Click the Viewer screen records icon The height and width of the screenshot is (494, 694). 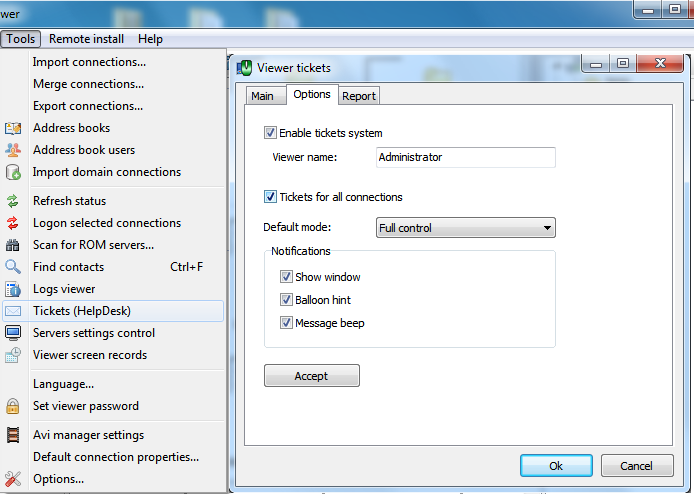tap(13, 355)
